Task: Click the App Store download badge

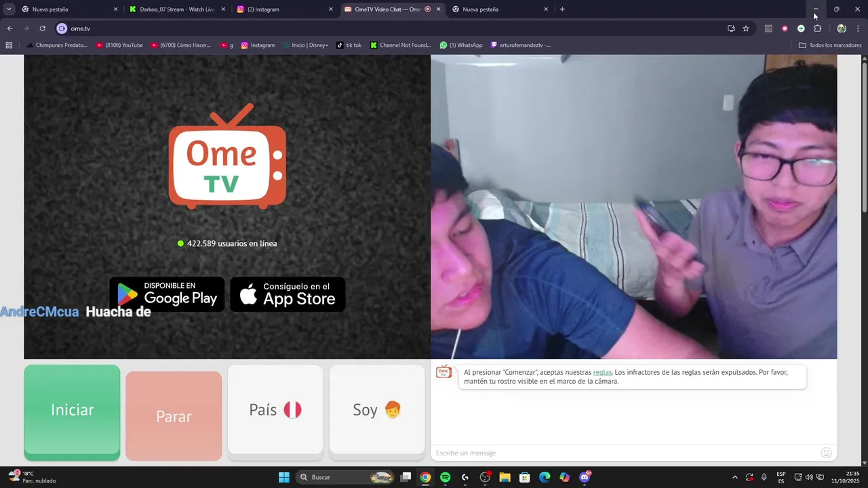Action: click(288, 294)
